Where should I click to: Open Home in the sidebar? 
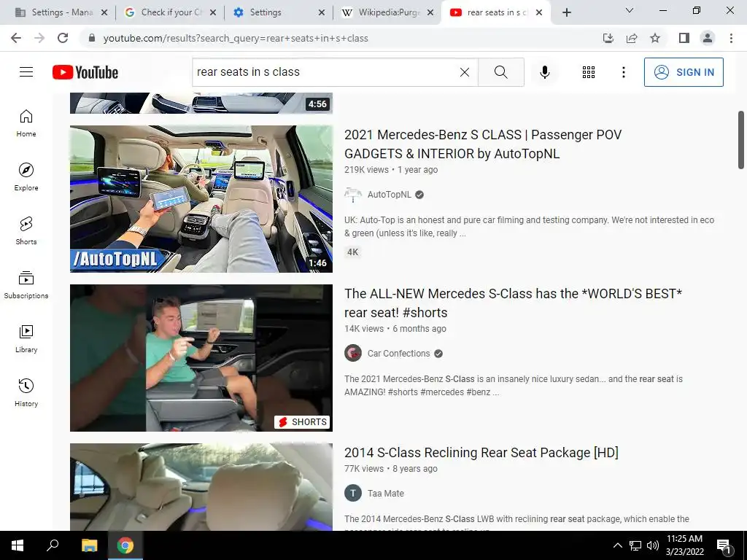26,123
